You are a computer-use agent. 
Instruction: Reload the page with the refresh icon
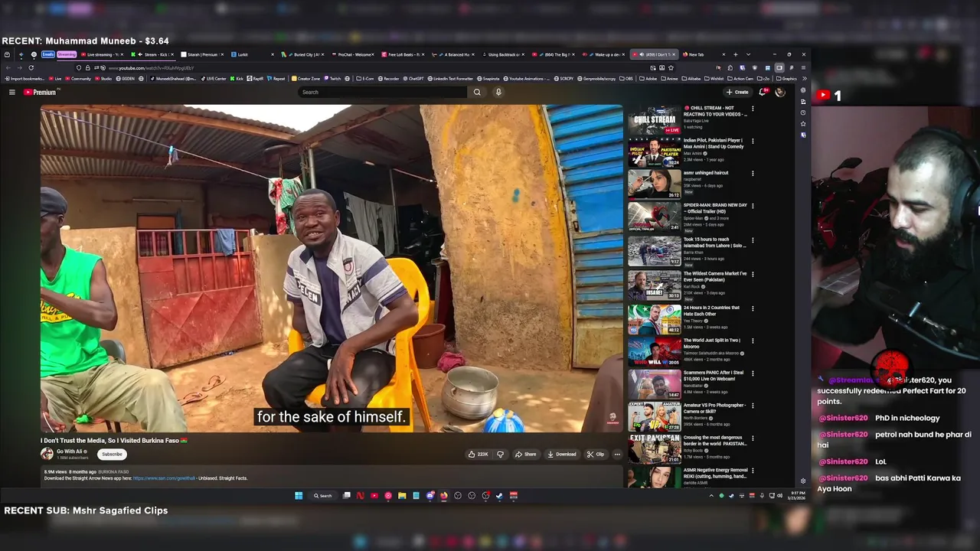[31, 67]
